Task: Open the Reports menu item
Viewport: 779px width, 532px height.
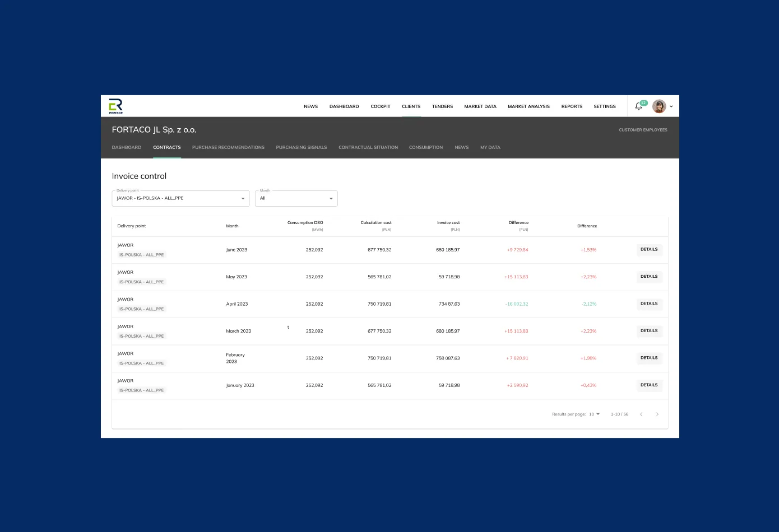Action: (x=572, y=106)
